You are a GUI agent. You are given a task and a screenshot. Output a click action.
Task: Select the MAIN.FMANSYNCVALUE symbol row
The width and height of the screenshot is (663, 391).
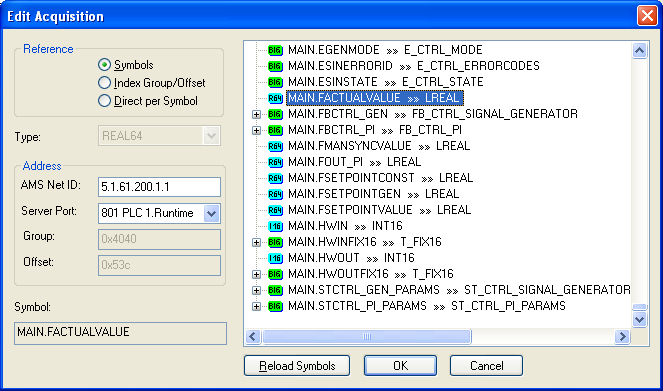[x=379, y=146]
